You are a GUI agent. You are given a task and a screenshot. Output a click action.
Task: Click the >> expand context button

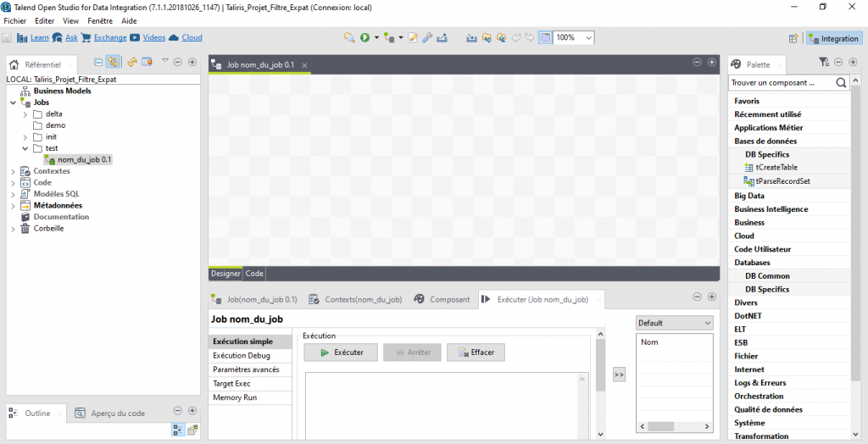[619, 375]
